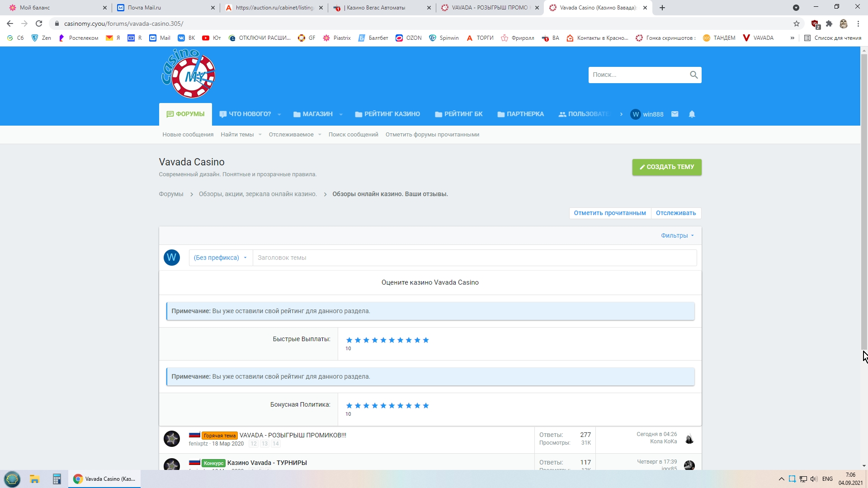The image size is (868, 488).
Task: Open File Explorer in taskbar
Action: click(x=35, y=479)
